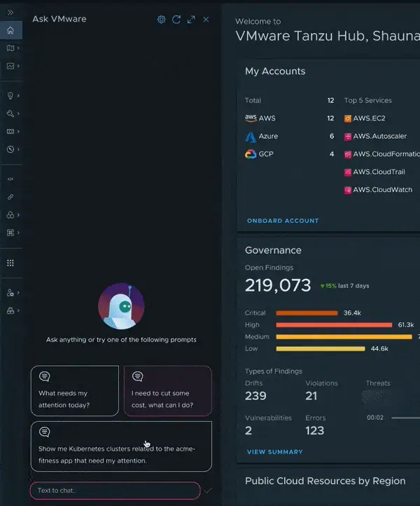This screenshot has width=420, height=506.
Task: Open the code brackets icon in sidebar
Action: [x=10, y=179]
